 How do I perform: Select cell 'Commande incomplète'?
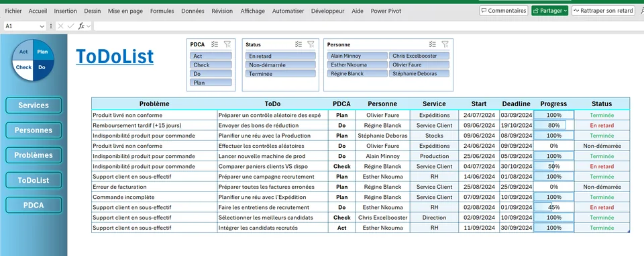[154, 197]
